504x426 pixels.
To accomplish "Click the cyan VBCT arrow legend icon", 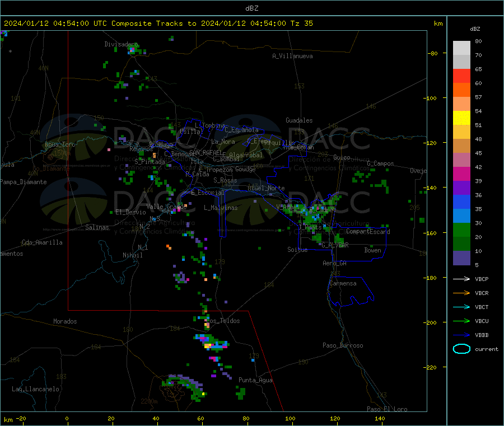I will point(461,307).
